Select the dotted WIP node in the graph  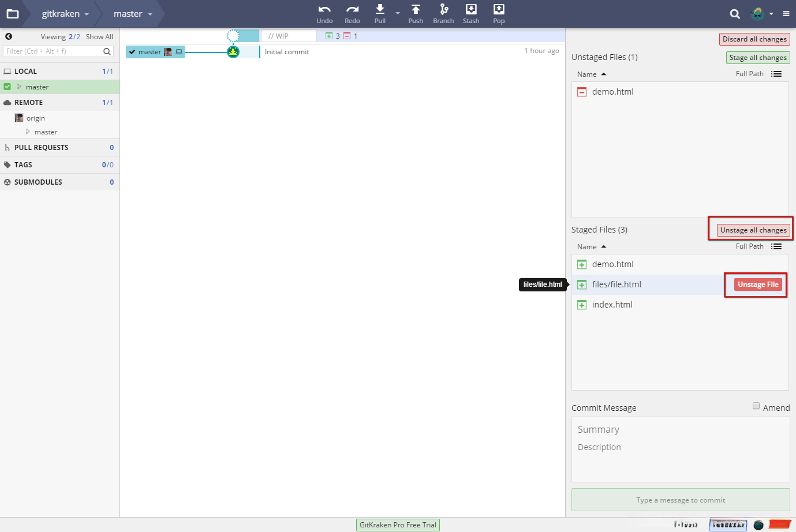[233, 36]
